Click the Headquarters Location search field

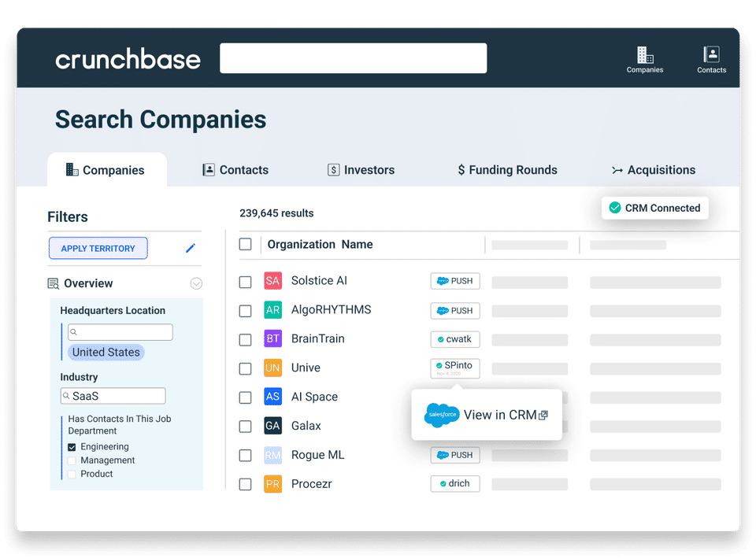click(120, 332)
